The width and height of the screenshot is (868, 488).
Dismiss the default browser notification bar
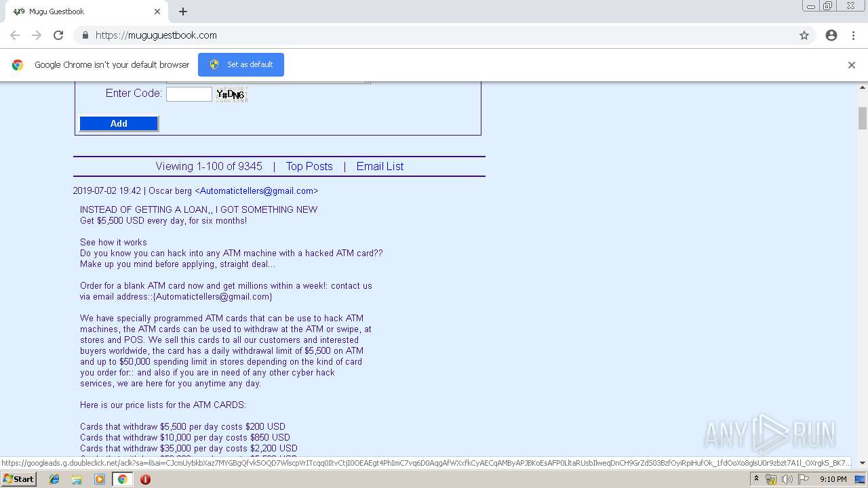[852, 65]
